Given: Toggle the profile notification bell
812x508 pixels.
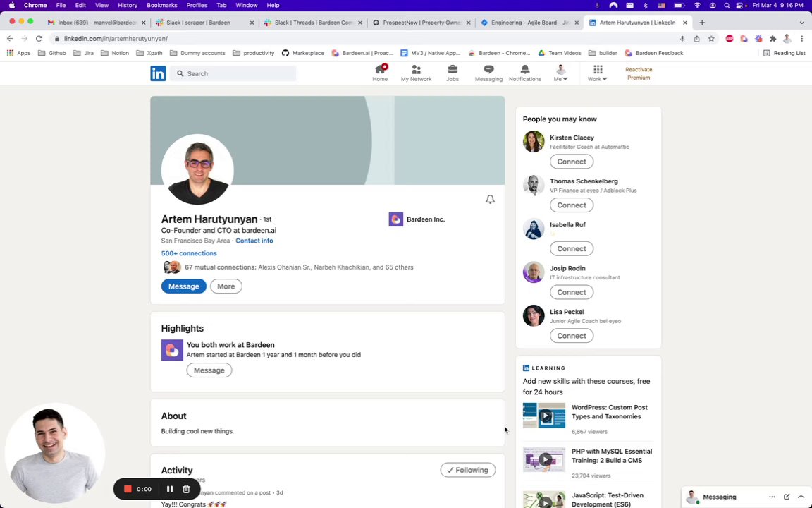Looking at the screenshot, I should 490,199.
